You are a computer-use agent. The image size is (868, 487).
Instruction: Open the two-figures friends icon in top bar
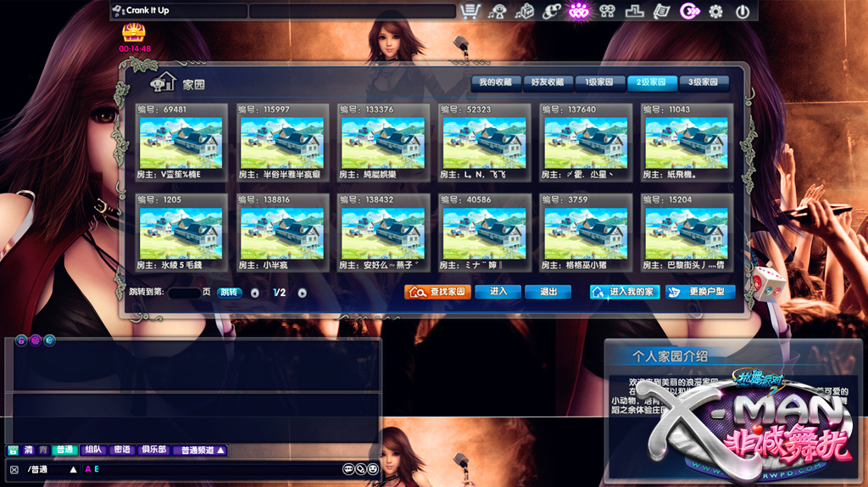[607, 11]
